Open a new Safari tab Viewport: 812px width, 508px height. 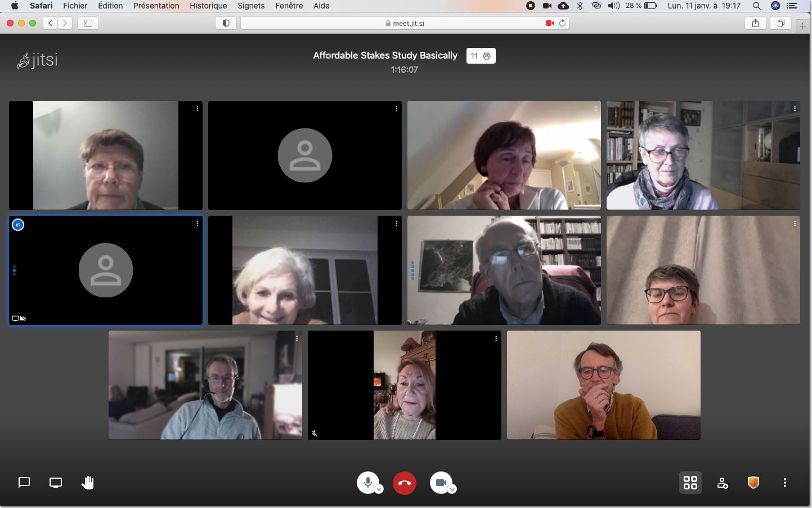(803, 26)
